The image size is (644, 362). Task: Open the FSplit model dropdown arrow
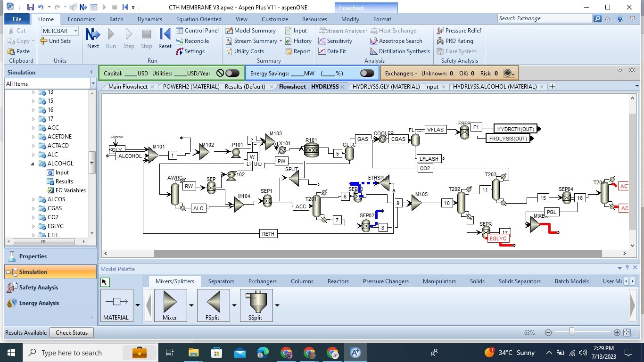(x=234, y=305)
